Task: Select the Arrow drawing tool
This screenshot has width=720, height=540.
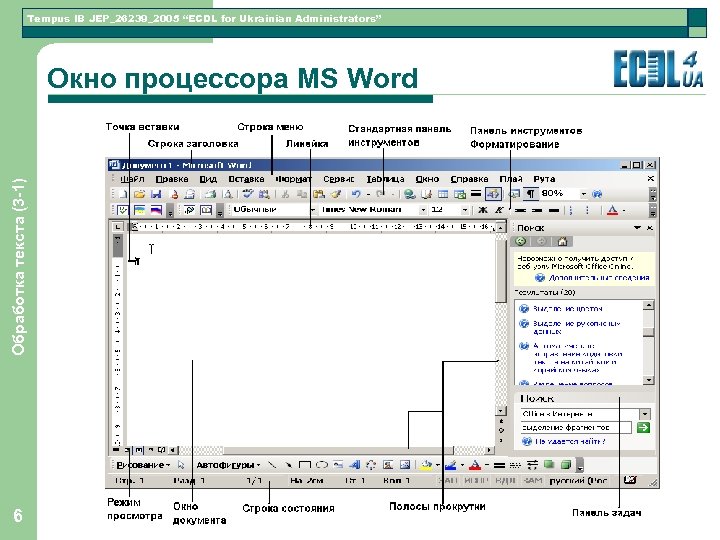Action: point(288,465)
